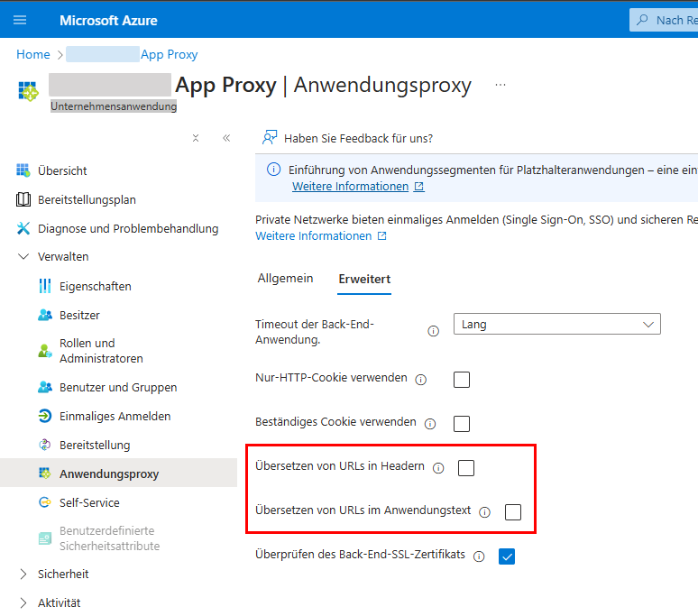Show info for Beständiges Cookie verwenden
698x616 pixels.
coord(430,424)
